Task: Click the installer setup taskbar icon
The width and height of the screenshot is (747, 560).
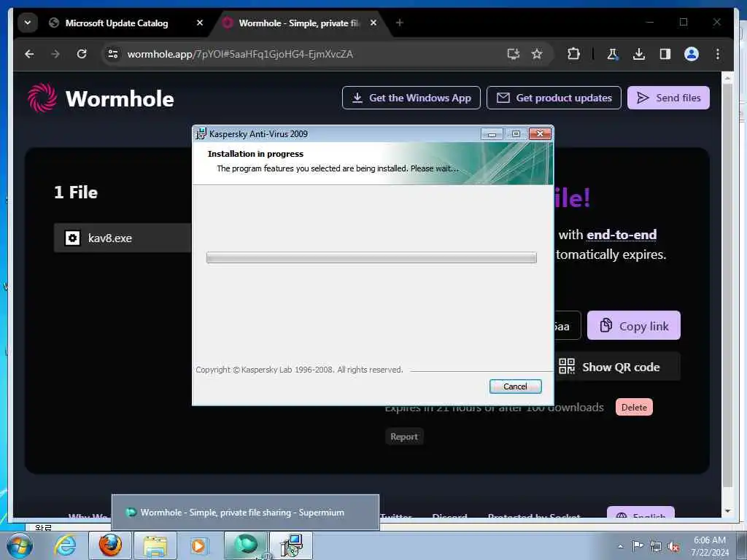Action: coord(291,545)
